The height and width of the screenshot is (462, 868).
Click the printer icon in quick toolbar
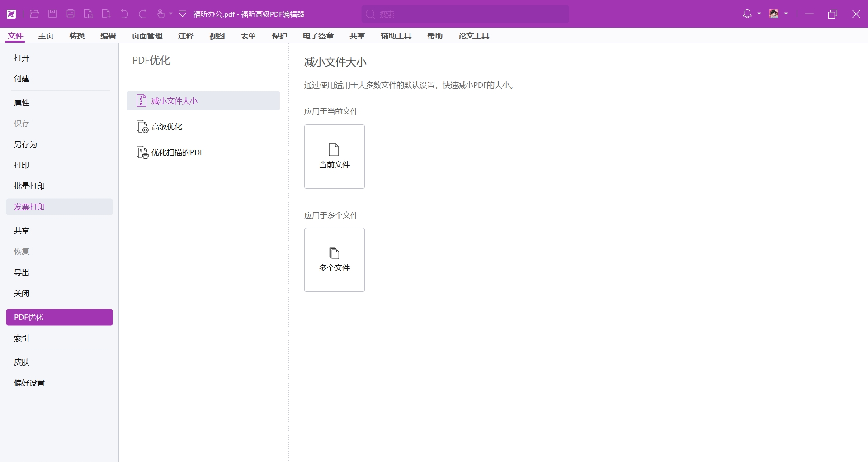(71, 14)
